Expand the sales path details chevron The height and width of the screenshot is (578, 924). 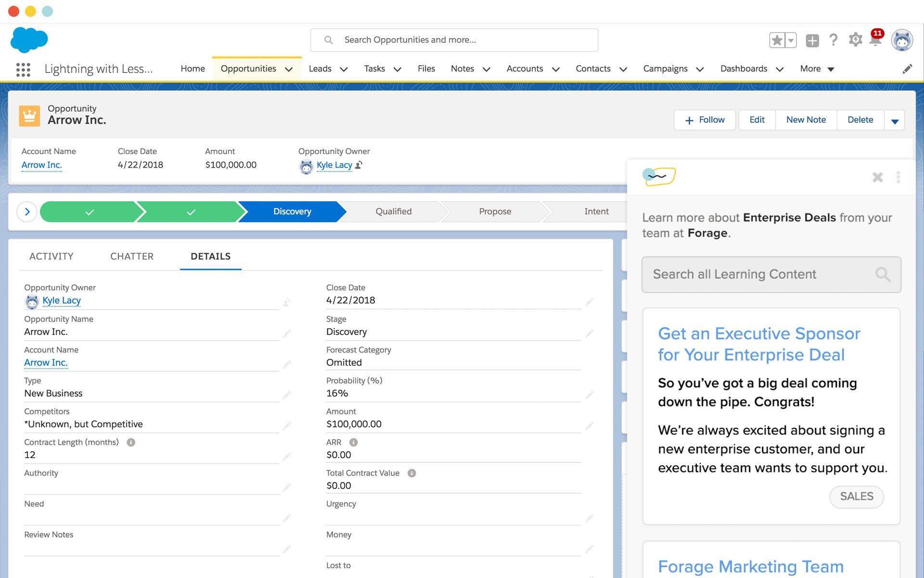[27, 212]
